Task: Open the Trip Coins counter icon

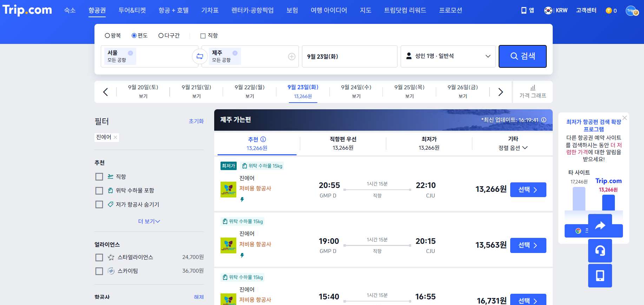Action: (609, 11)
